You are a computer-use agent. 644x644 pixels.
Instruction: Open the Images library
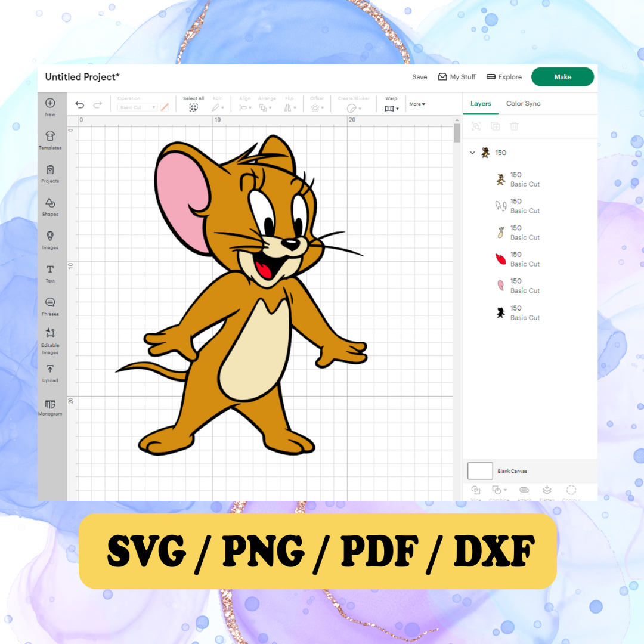tap(50, 240)
